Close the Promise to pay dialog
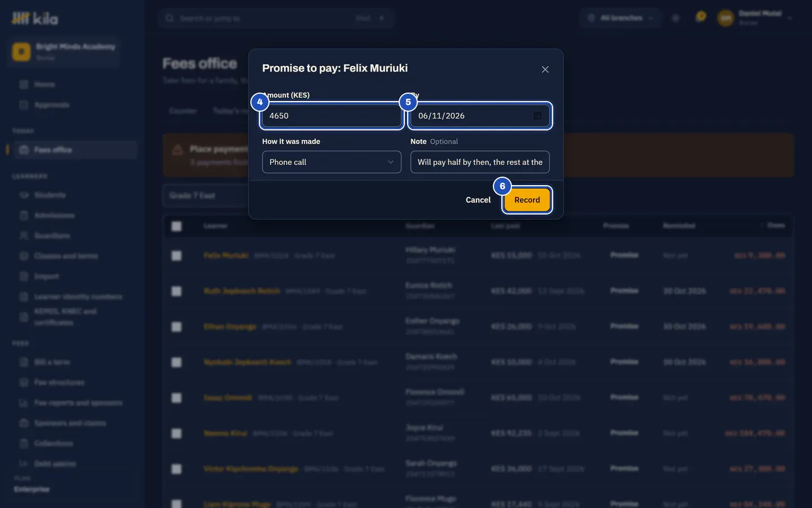Screen dimensions: 812x508 pos(545,69)
